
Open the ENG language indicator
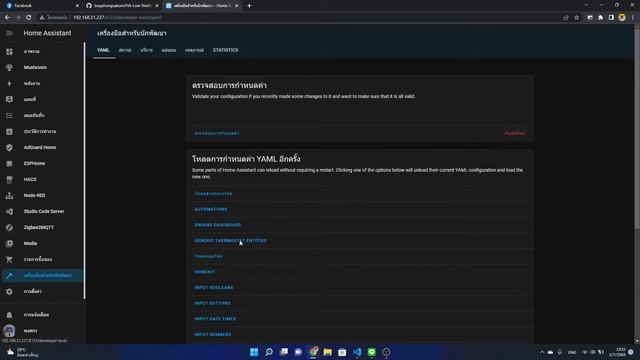(572, 352)
